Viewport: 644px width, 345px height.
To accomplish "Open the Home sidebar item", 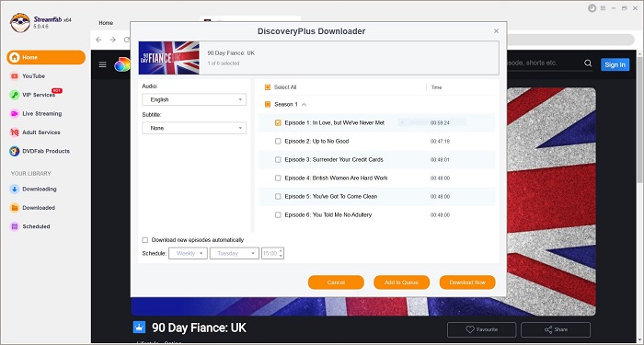I will (46, 57).
